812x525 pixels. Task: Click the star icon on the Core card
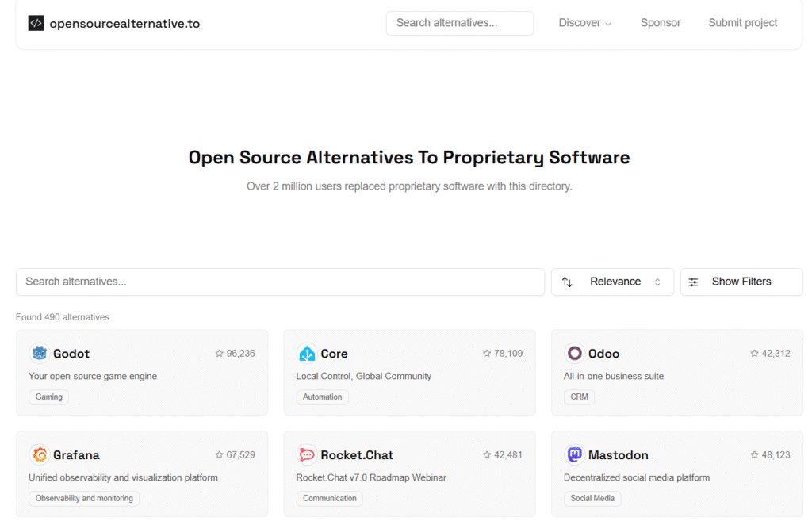click(x=487, y=354)
